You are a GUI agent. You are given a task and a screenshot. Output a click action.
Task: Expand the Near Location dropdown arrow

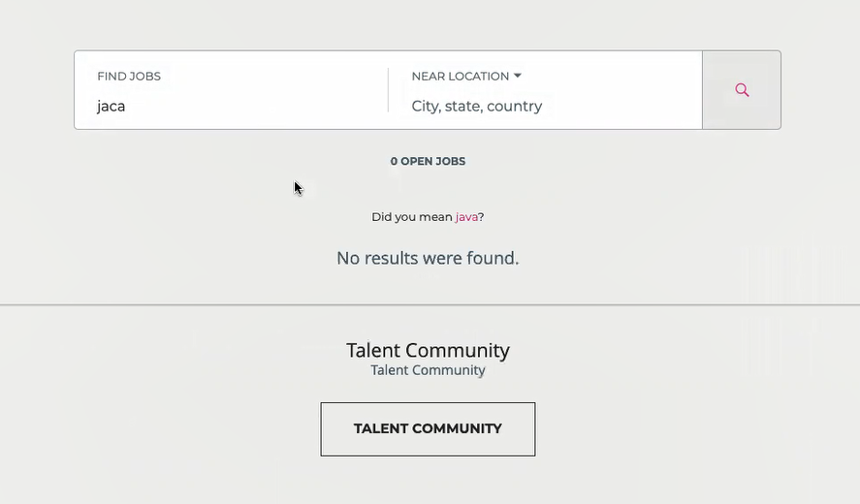click(518, 76)
